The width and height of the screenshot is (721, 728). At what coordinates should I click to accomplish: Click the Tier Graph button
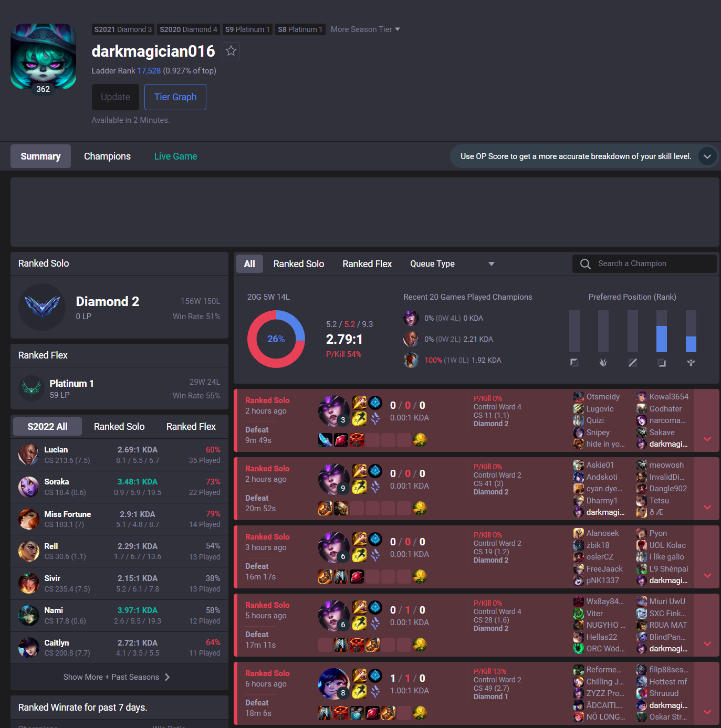tap(175, 97)
